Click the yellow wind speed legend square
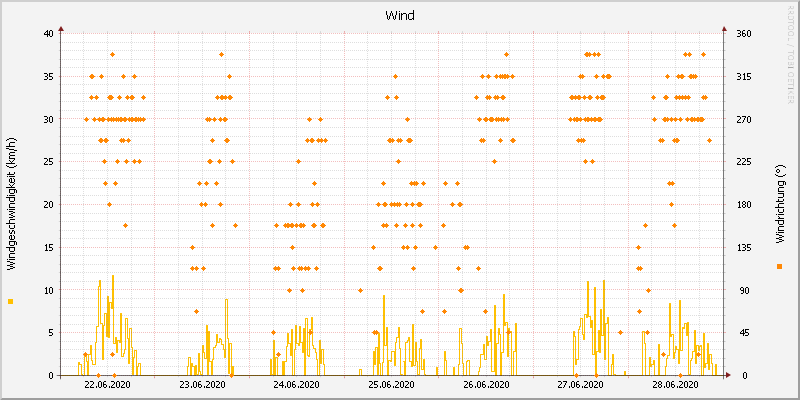The width and height of the screenshot is (800, 400). tap(11, 302)
